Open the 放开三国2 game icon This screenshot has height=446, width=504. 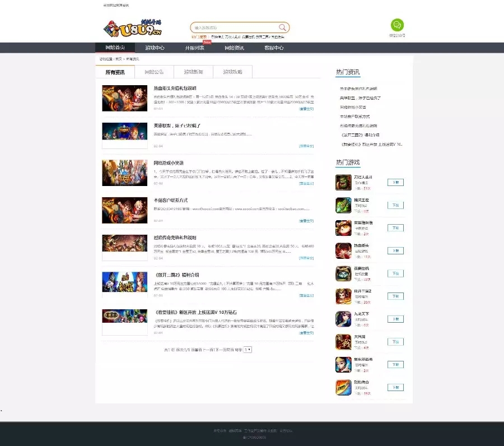pos(343,296)
